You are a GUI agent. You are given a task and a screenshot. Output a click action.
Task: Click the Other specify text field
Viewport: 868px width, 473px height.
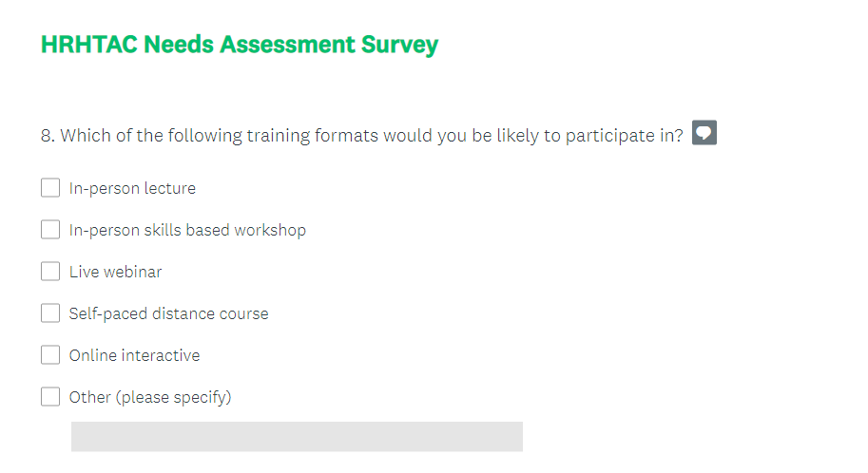tap(297, 437)
